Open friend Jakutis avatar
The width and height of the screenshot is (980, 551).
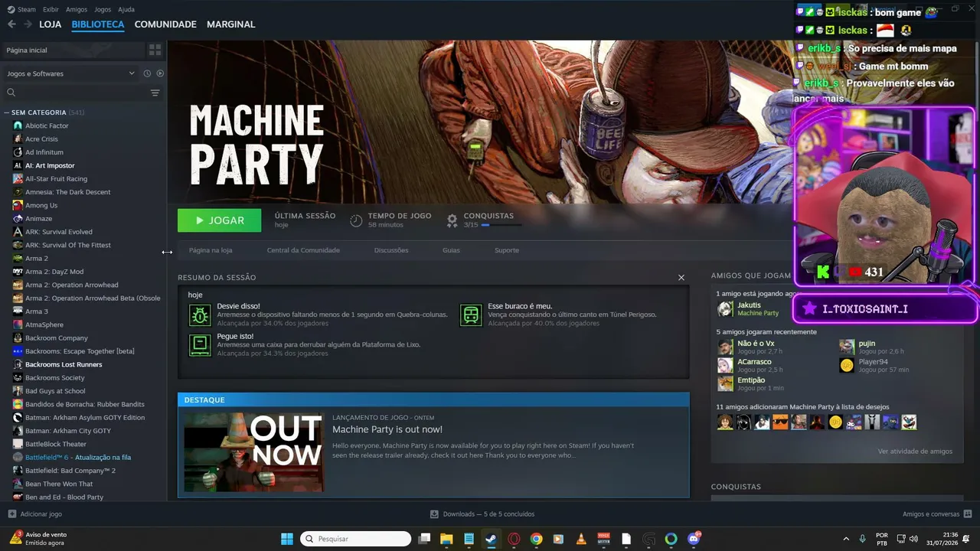tap(725, 309)
